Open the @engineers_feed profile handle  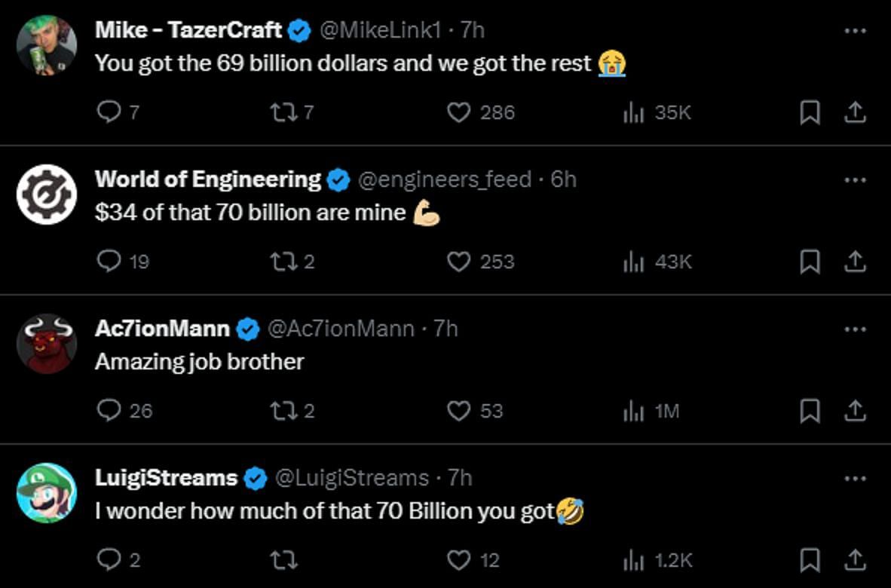[x=443, y=179]
